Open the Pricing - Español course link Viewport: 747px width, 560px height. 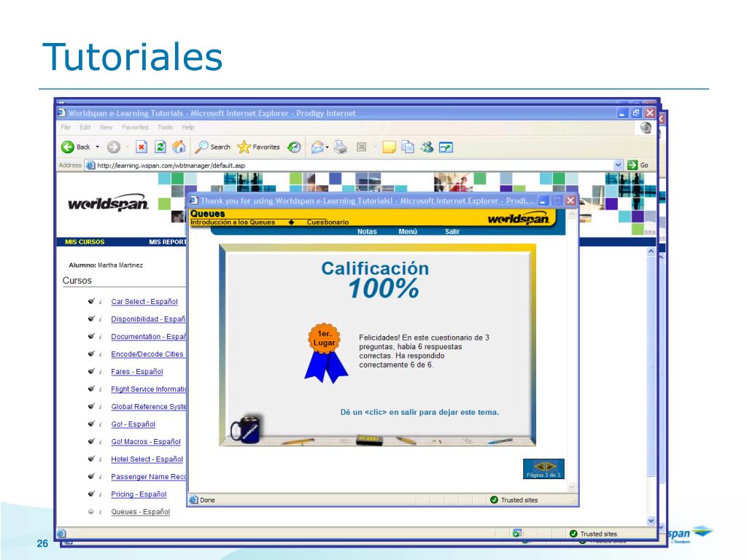[139, 494]
